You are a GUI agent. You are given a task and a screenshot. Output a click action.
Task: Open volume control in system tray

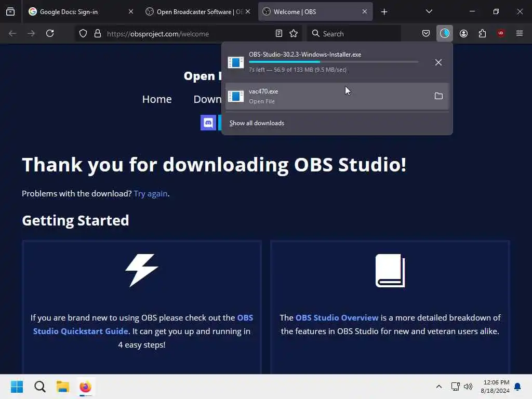468,387
